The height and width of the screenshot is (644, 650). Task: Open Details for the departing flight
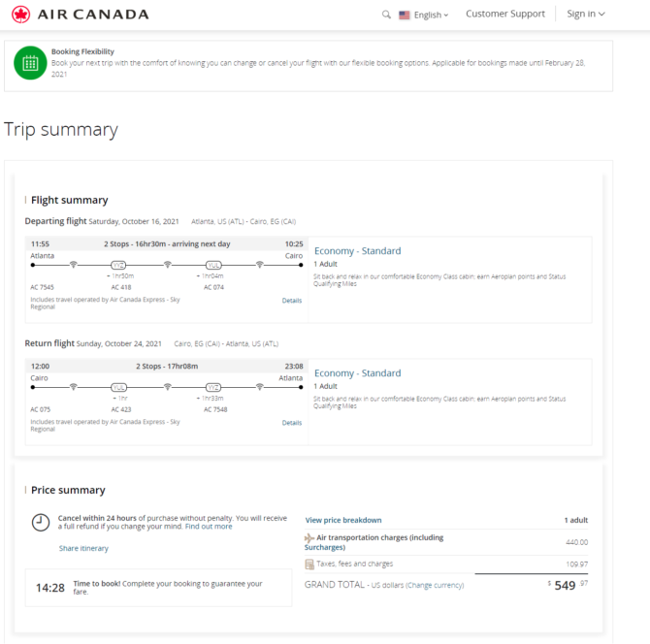tap(292, 301)
